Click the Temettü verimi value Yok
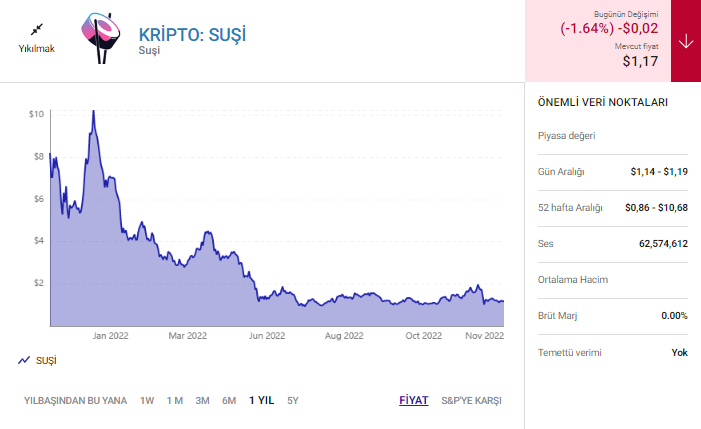This screenshot has width=701, height=429. (x=680, y=353)
